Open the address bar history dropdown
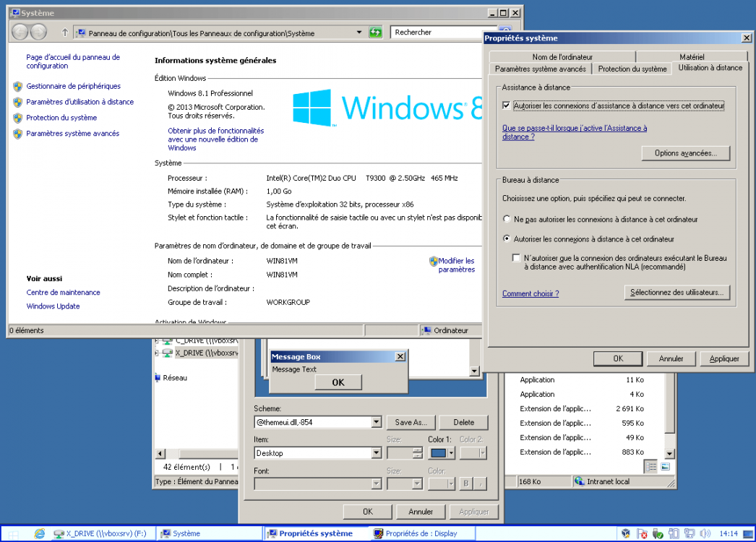Viewport: 756px width, 542px height. (359, 33)
